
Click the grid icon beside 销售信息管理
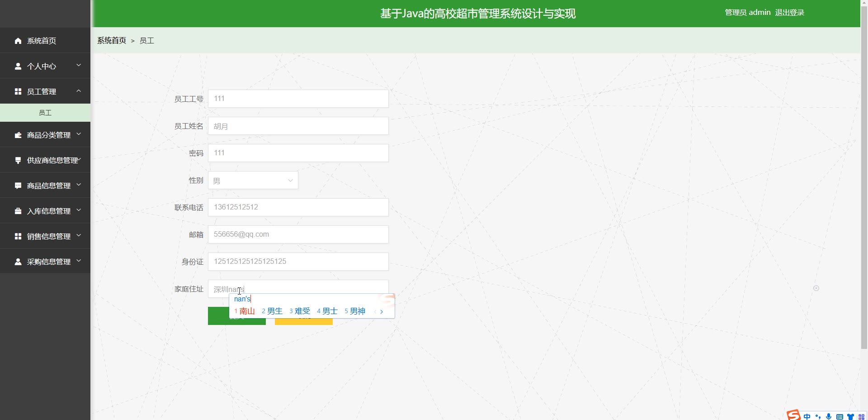[x=18, y=236]
